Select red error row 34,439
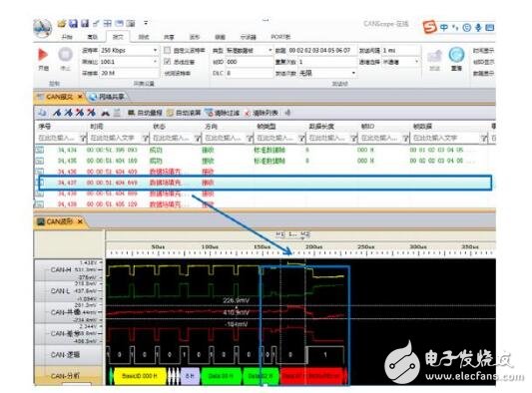This screenshot has width=532, height=393. (265, 204)
